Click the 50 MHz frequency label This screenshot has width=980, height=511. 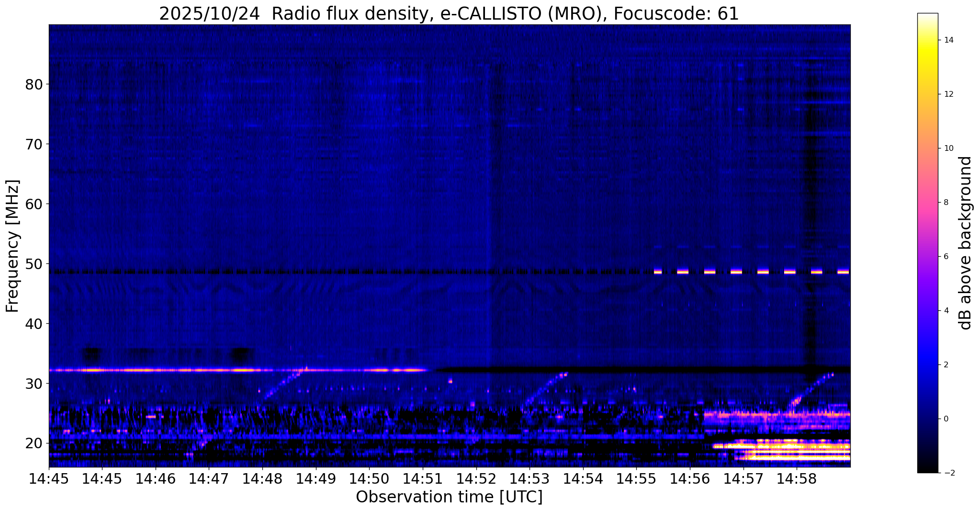[34, 264]
